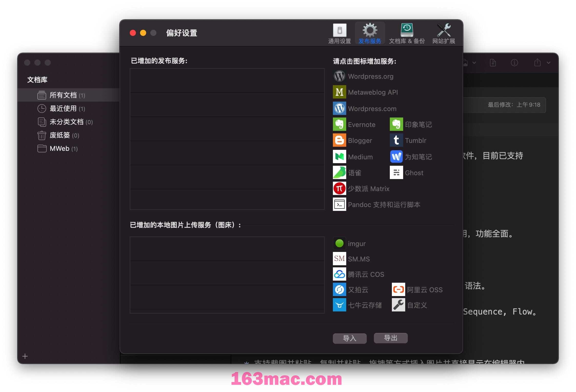Add Metaweblog API service

339,92
